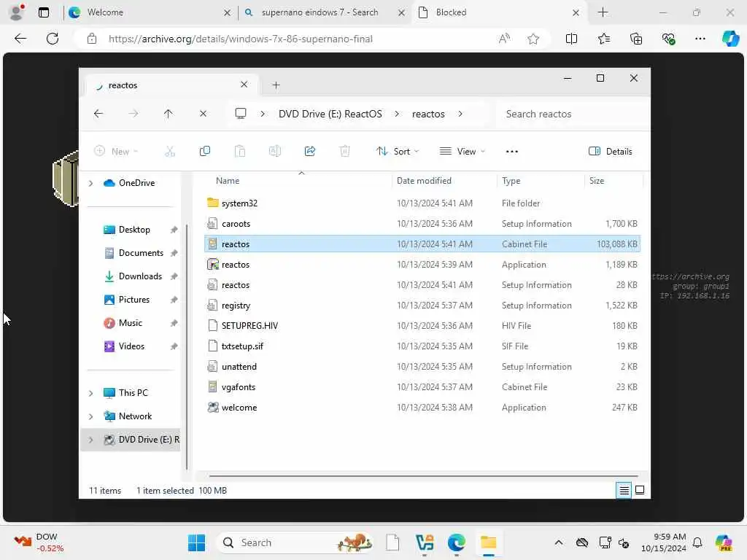
Task: Open Videos in Quick access
Action: click(131, 346)
